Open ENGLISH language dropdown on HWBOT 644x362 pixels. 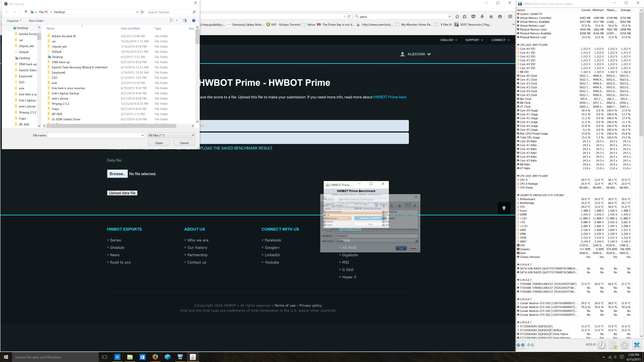coord(449,40)
